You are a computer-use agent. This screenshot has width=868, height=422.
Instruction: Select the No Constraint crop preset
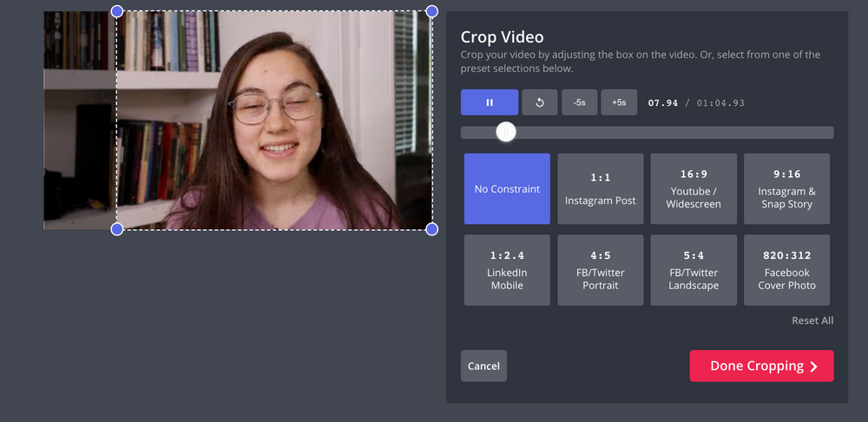pos(507,188)
